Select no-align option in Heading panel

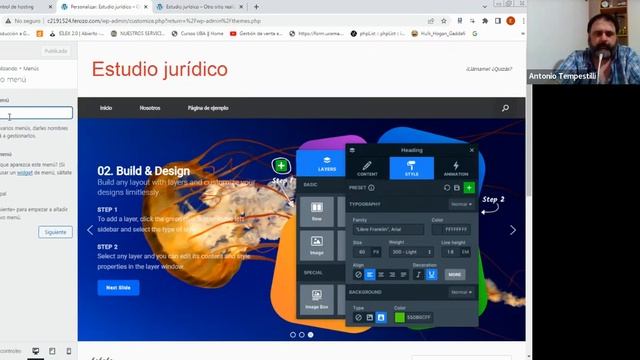tap(358, 275)
